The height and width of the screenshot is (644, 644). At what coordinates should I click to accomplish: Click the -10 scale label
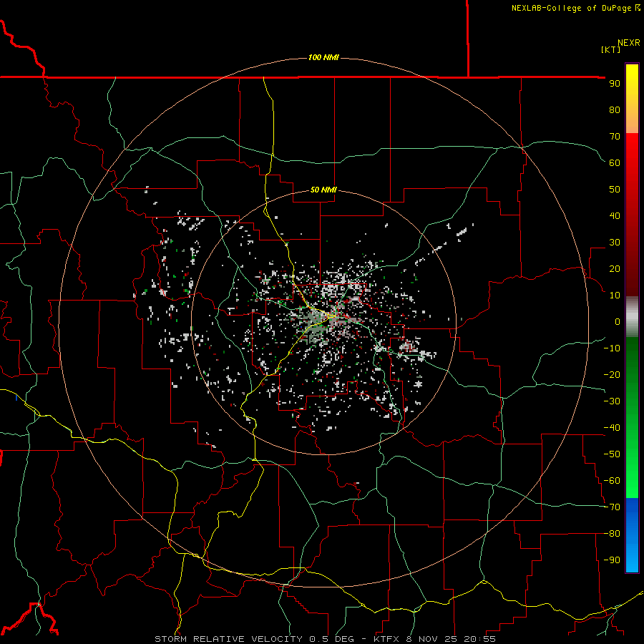[612, 348]
